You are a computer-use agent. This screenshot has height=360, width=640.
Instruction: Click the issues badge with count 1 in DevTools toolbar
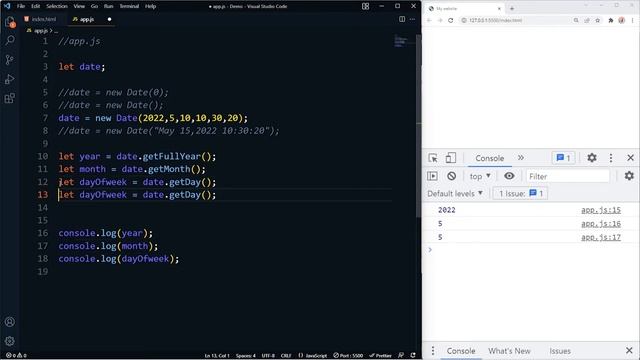click(563, 158)
